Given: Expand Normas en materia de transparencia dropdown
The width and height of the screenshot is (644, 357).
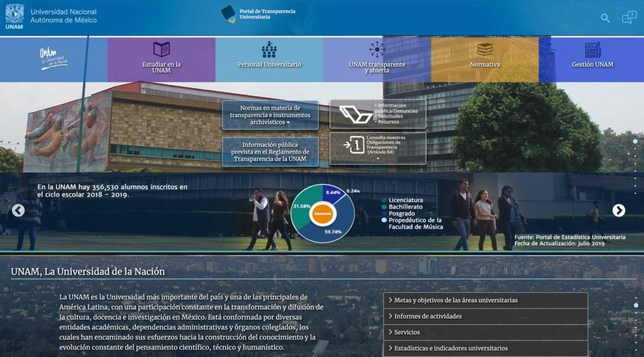Looking at the screenshot, I should (x=270, y=115).
